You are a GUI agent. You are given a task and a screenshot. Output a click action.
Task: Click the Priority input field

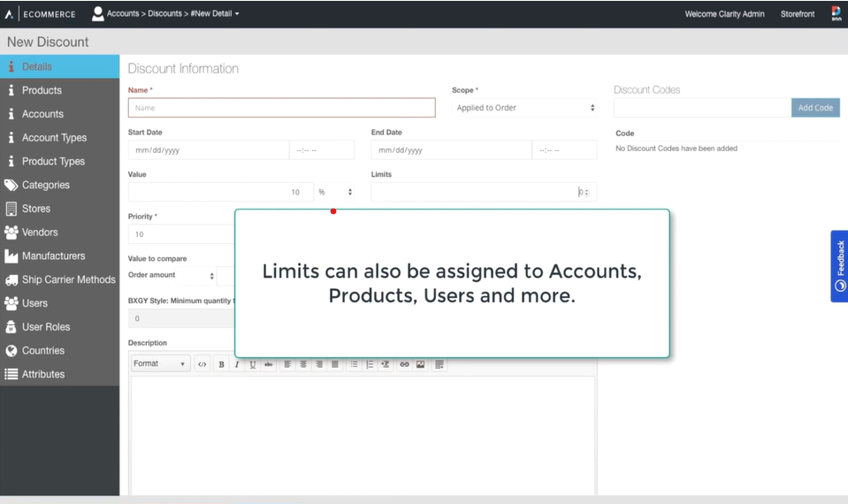click(x=181, y=234)
